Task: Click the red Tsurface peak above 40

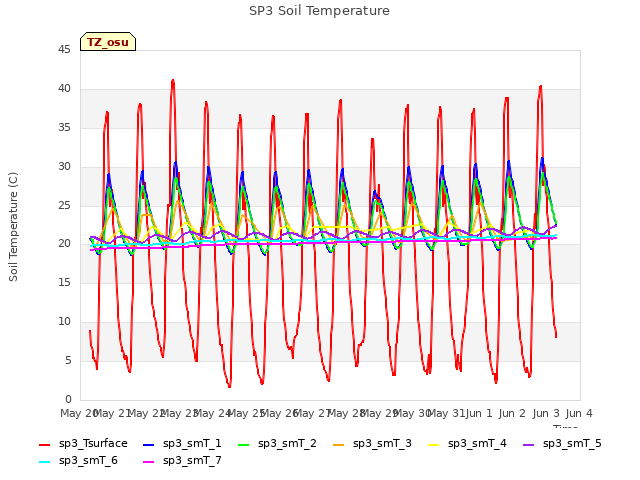Action: 173,81
